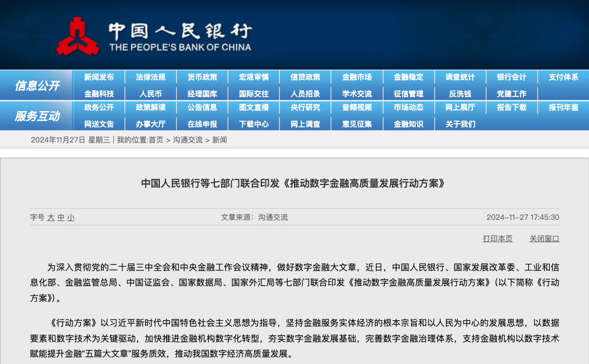
Task: Open the 下载中心 page
Action: point(254,124)
